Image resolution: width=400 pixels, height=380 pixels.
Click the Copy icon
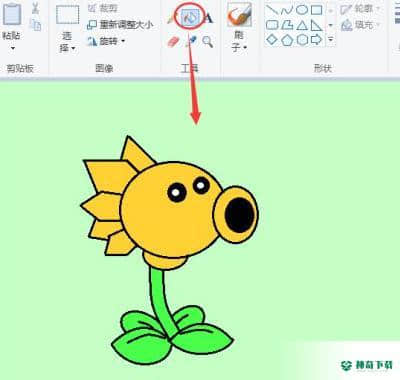click(x=35, y=25)
